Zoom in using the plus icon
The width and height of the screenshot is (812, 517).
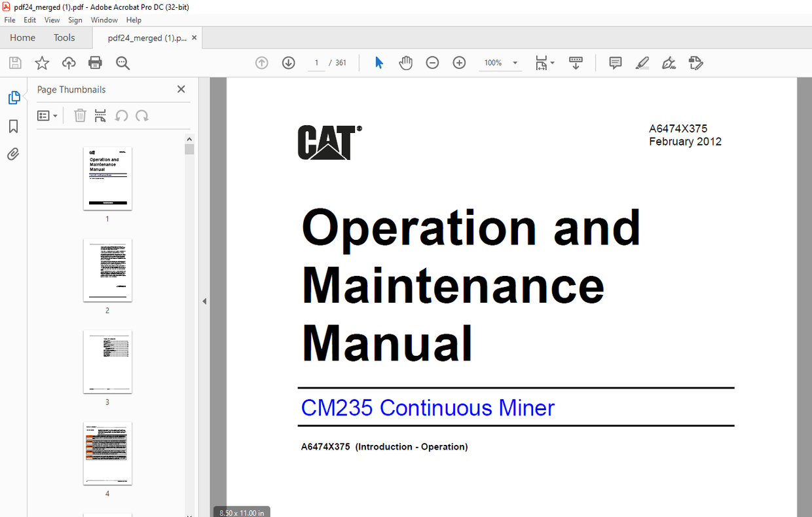click(459, 62)
